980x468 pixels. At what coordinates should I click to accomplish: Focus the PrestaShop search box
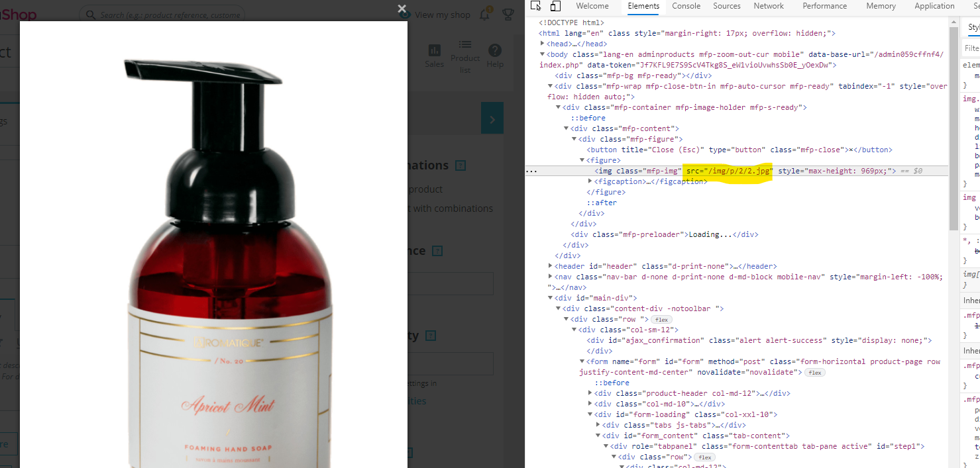(162, 15)
